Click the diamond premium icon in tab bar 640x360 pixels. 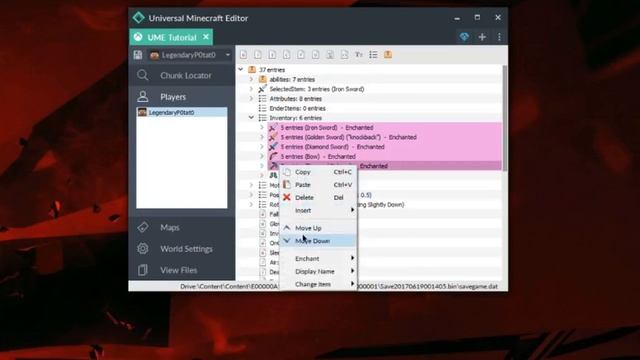[464, 37]
